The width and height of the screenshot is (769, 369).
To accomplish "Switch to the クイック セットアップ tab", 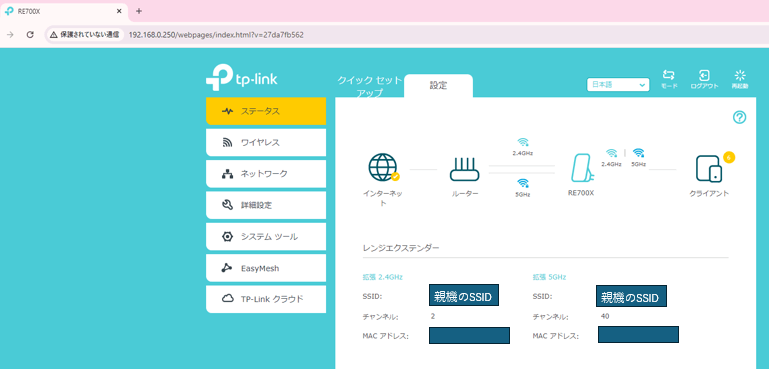I will click(370, 86).
